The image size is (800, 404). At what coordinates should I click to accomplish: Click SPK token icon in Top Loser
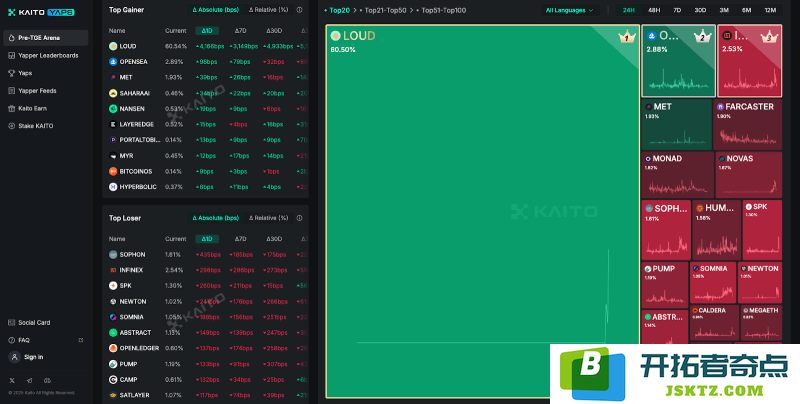113,286
